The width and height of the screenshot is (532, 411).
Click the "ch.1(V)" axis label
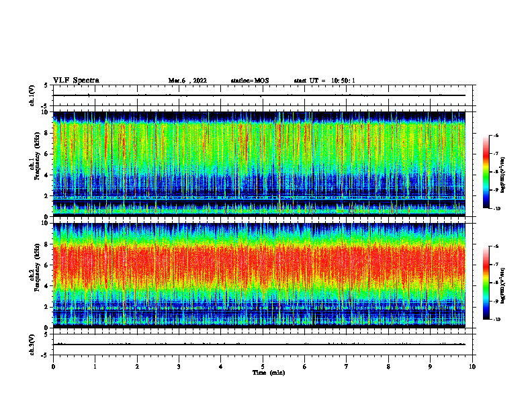32,95
